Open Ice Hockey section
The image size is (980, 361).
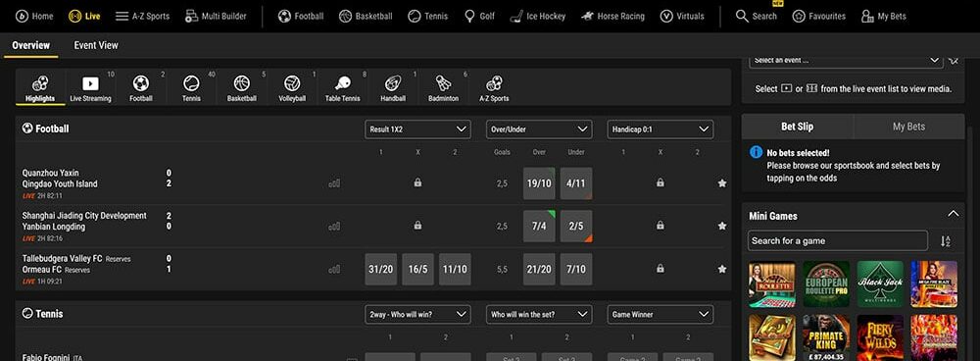(537, 17)
